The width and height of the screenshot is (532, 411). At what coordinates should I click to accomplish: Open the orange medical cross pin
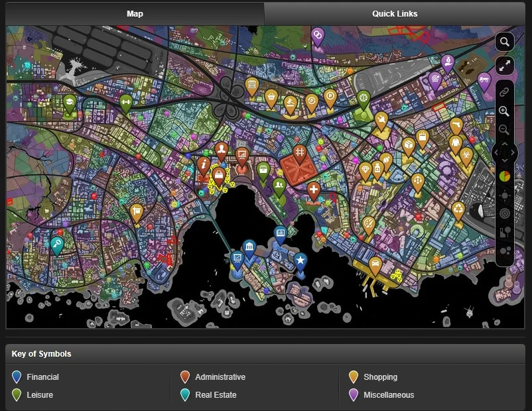coord(314,191)
